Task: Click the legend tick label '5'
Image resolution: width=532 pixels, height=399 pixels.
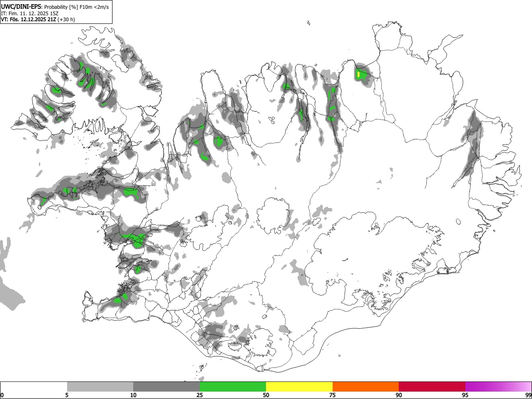Action: [67, 395]
